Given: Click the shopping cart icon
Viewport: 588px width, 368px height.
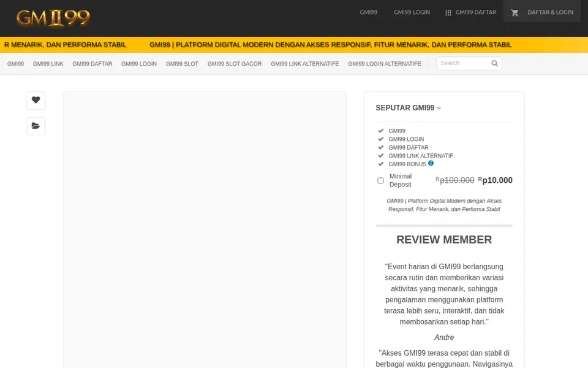Looking at the screenshot, I should point(514,13).
